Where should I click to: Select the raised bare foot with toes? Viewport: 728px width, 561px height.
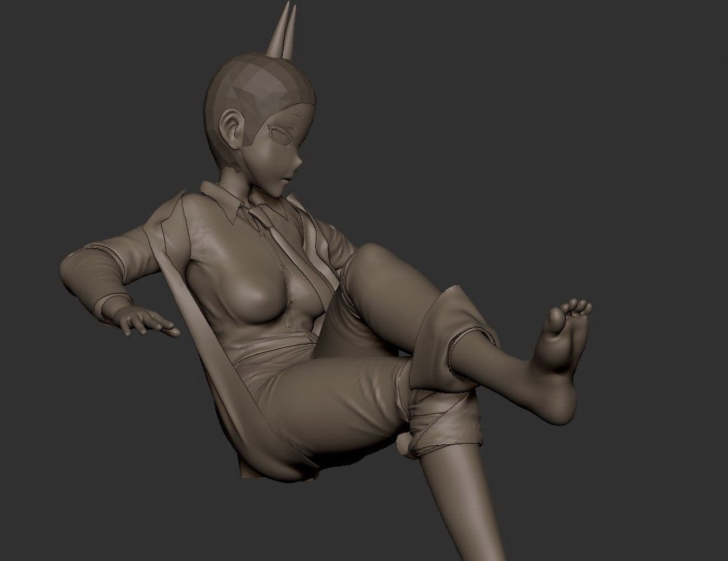[x=560, y=361]
